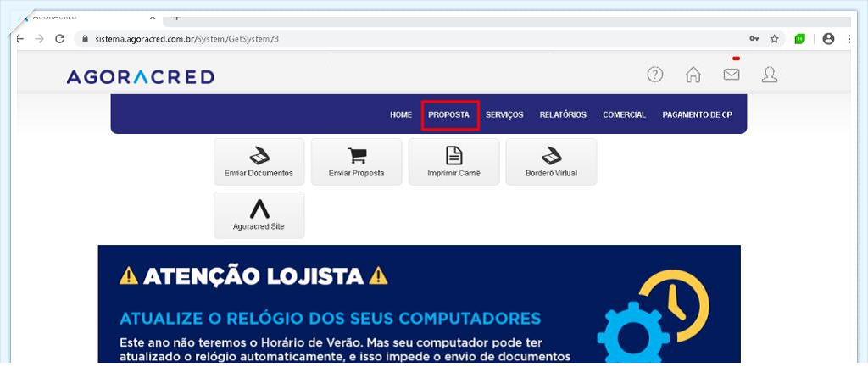Click the ATUALIZE O RELÓGIO banner text
The width and height of the screenshot is (868, 367).
coord(331,319)
